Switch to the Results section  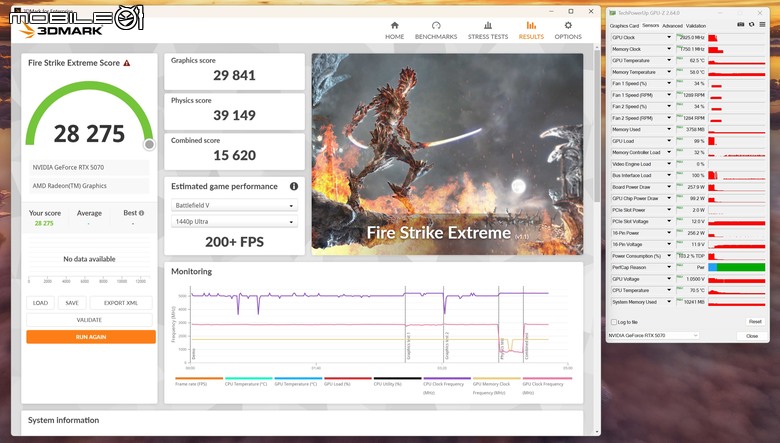(x=531, y=30)
